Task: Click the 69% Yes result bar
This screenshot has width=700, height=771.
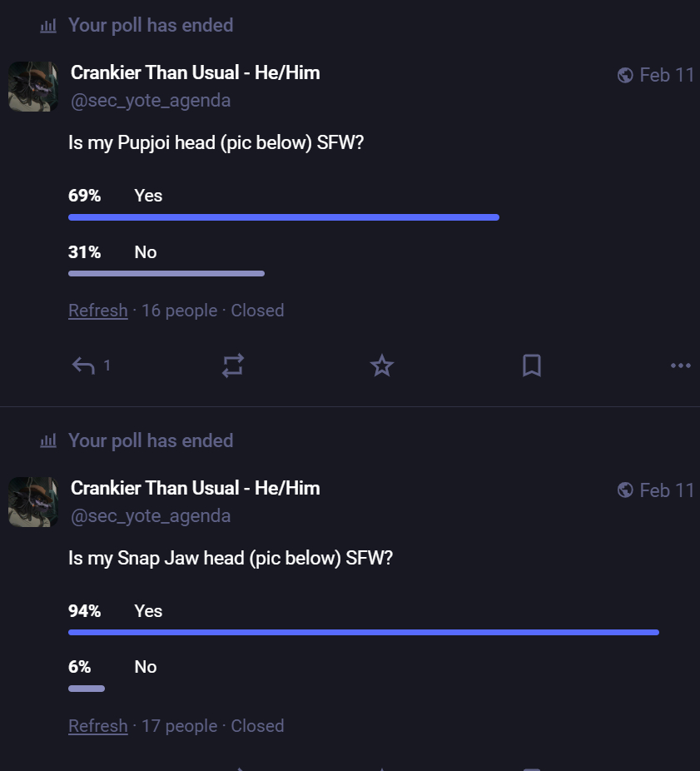Action: click(283, 217)
